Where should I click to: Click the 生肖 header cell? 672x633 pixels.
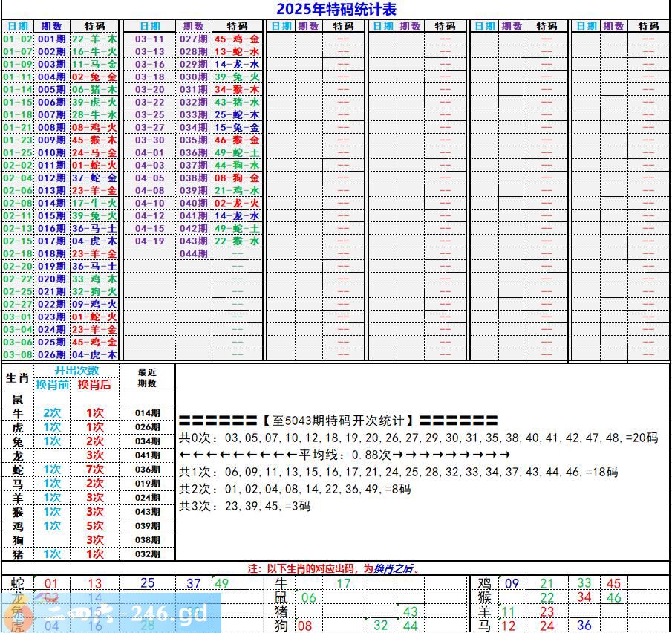16,377
